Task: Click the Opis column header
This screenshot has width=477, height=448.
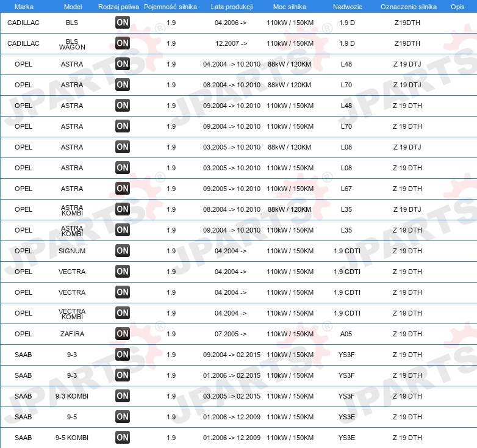Action: click(457, 7)
